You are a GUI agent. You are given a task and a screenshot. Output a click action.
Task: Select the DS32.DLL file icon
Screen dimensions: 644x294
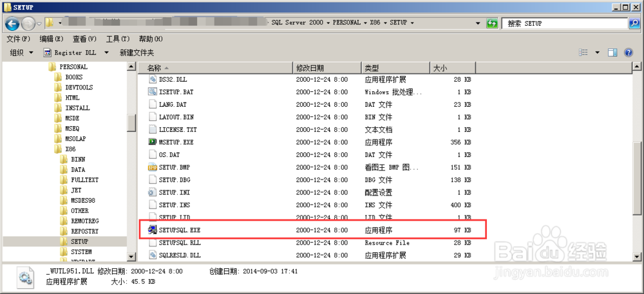pyautogui.click(x=153, y=80)
